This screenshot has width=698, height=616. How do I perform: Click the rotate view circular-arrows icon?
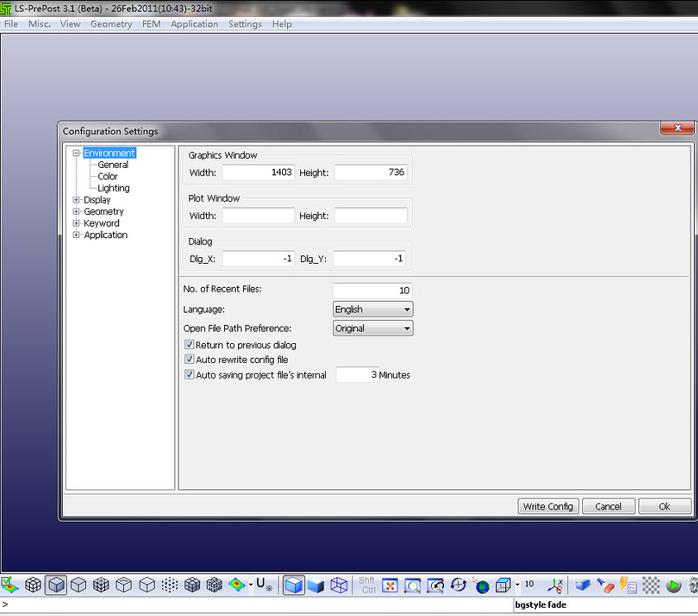458,585
